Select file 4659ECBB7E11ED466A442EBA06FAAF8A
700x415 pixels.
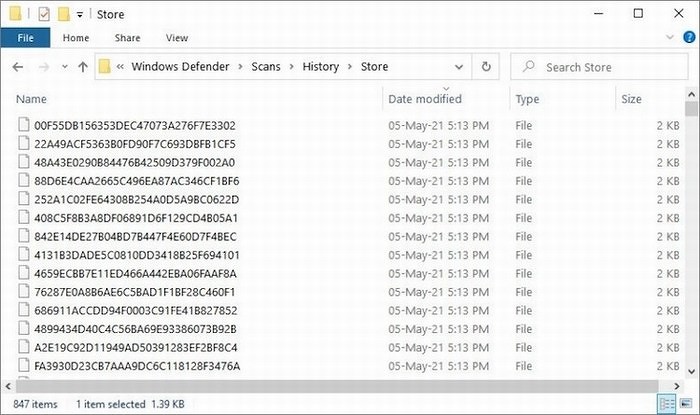pyautogui.click(x=135, y=274)
